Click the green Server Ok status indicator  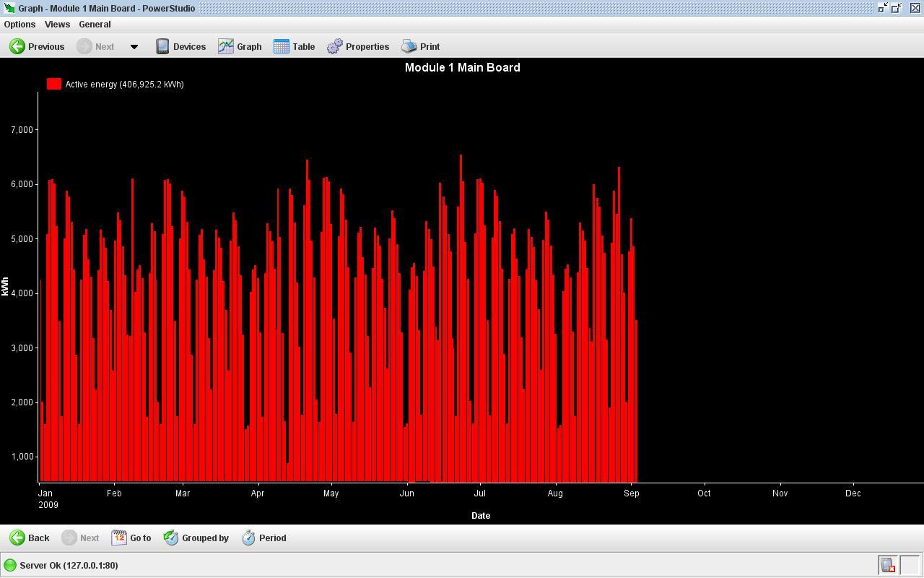(x=10, y=565)
